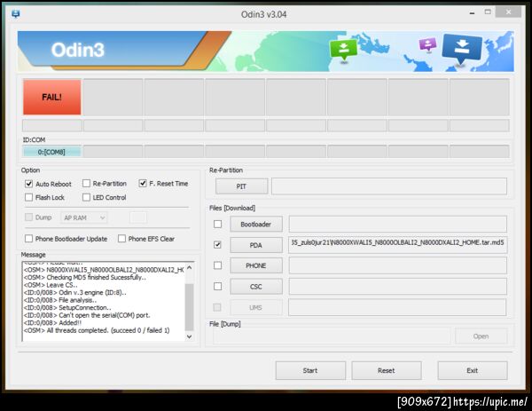This screenshot has width=532, height=411.
Task: Click the Start button
Action: coord(310,370)
